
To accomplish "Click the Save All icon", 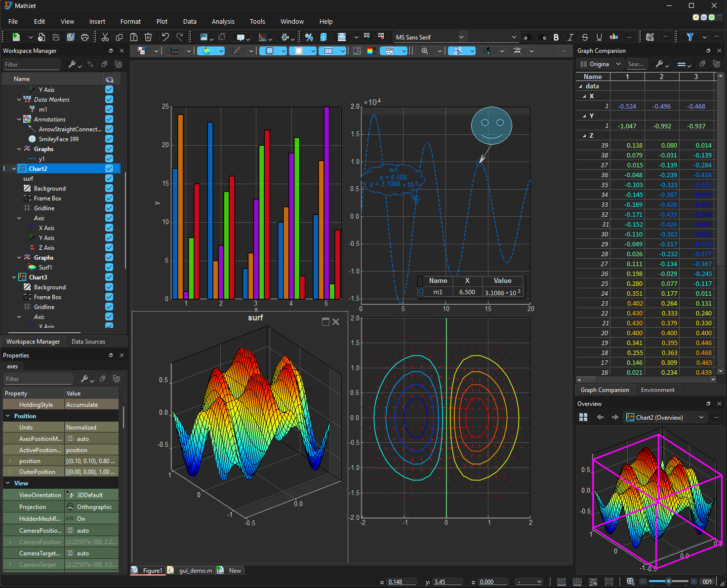I will [71, 37].
